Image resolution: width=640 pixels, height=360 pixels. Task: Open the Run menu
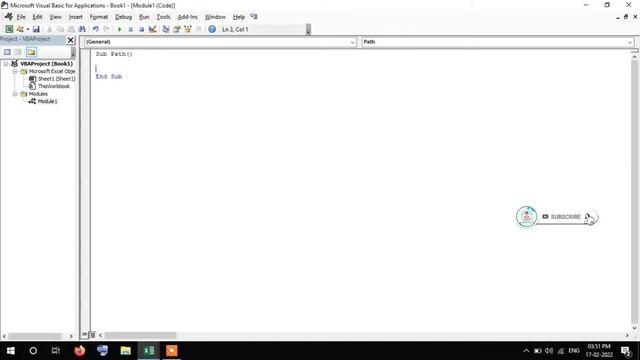[x=144, y=17]
